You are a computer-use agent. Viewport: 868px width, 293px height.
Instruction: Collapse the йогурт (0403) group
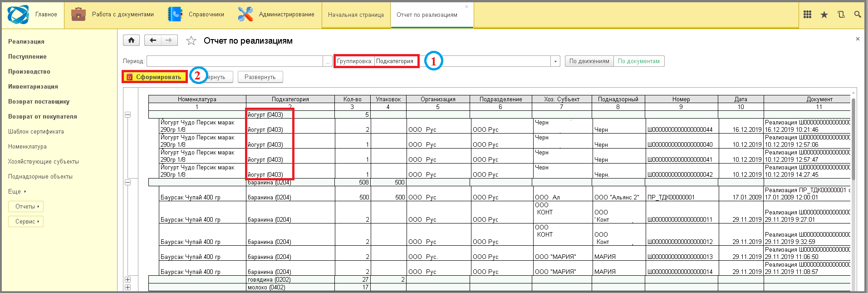[128, 114]
